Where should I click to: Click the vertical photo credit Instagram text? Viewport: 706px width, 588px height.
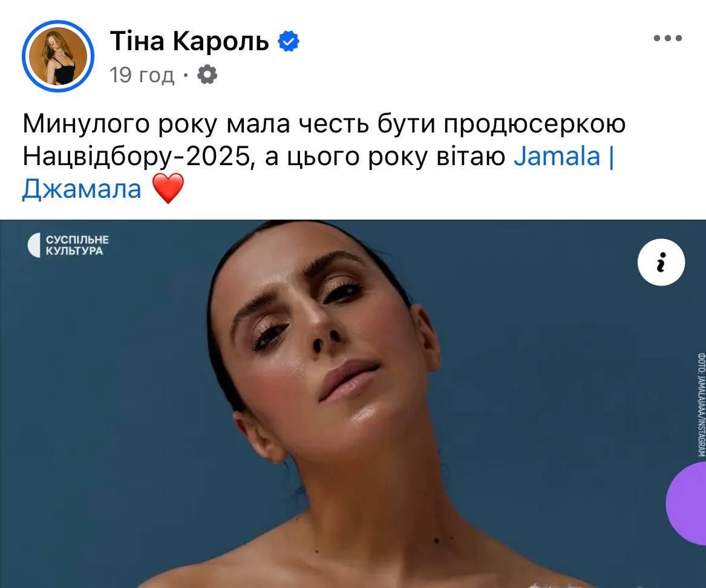[701, 404]
